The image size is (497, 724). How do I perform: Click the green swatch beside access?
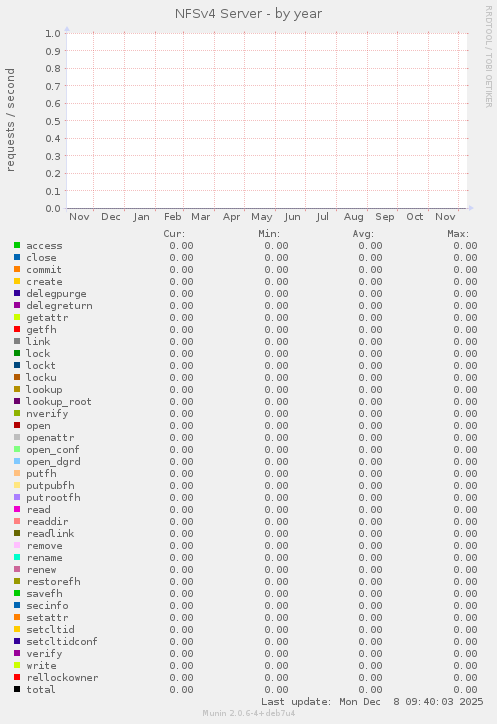17,245
